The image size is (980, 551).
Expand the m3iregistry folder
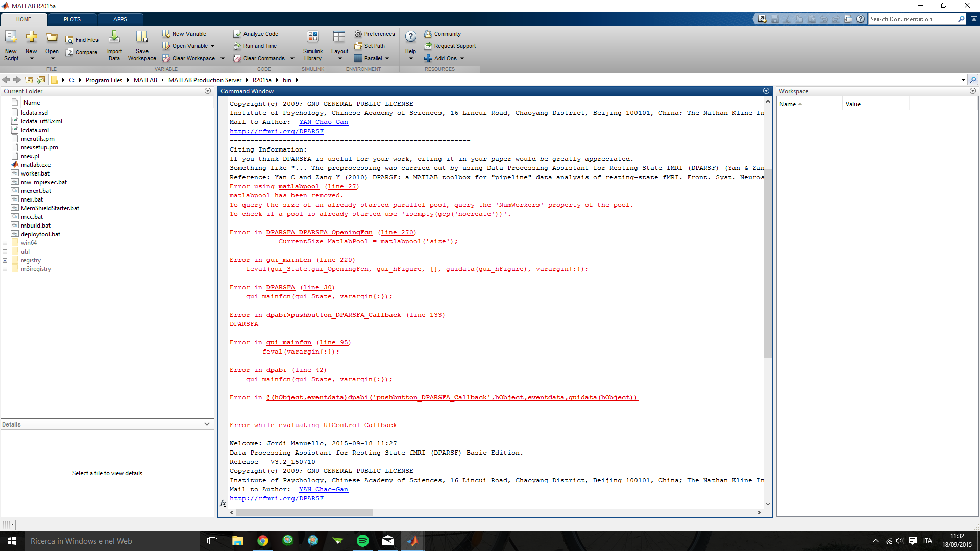pyautogui.click(x=5, y=269)
